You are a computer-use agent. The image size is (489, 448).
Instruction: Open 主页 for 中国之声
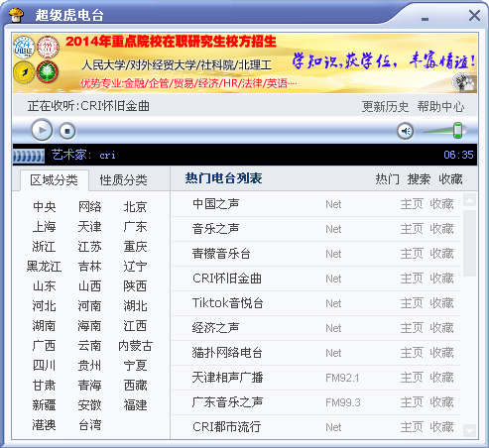click(412, 204)
